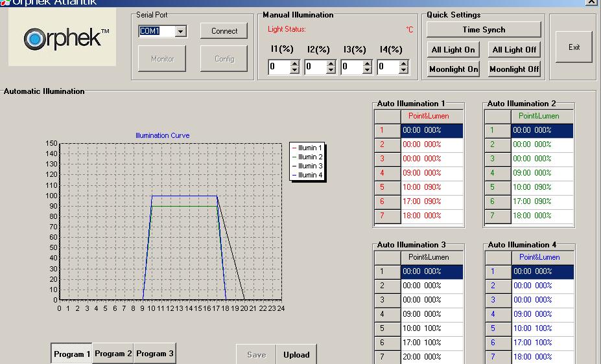The width and height of the screenshot is (601, 364).
Task: Select row 1 in Auto Illumination 2
Action: tap(529, 130)
